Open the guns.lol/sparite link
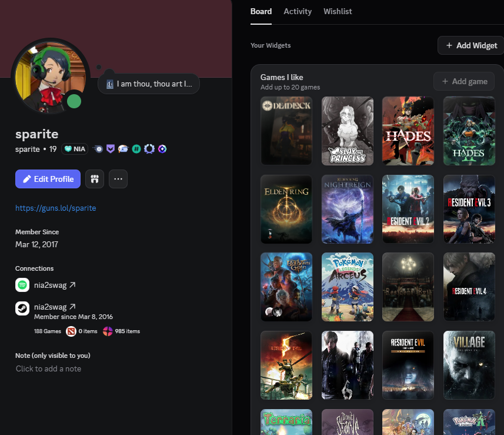 click(56, 208)
